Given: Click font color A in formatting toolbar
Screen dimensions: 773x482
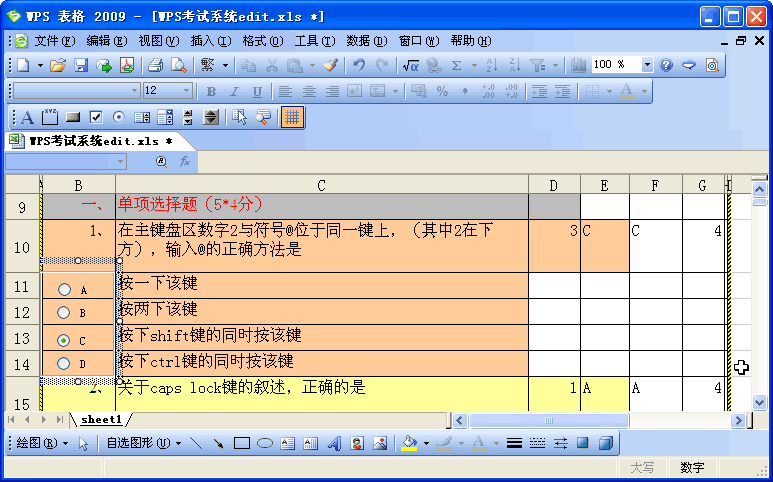Looking at the screenshot, I should (x=627, y=91).
